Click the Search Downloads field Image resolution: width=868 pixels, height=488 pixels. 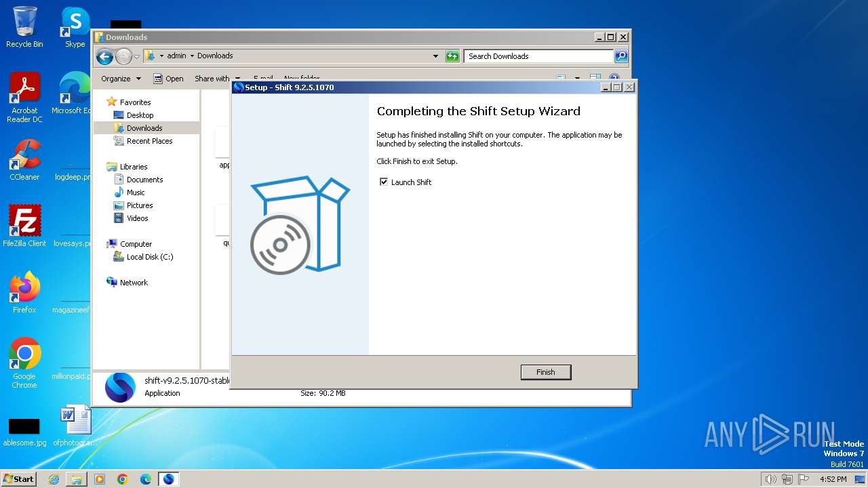[x=539, y=56]
